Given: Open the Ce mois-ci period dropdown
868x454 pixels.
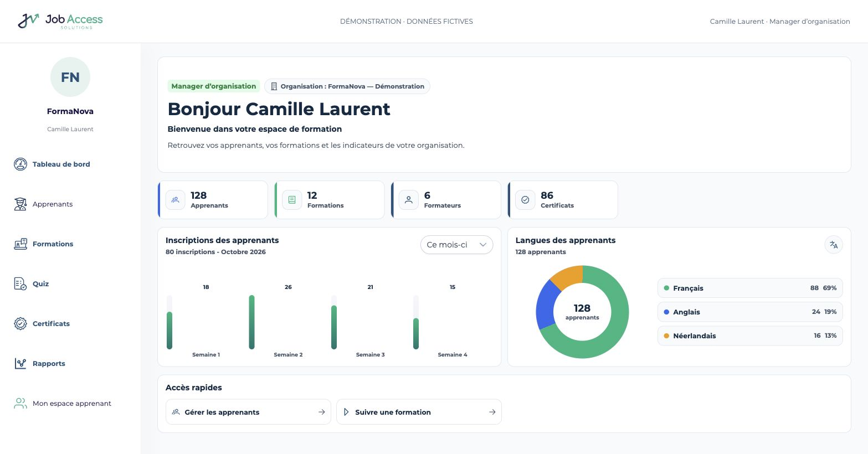Looking at the screenshot, I should (456, 245).
